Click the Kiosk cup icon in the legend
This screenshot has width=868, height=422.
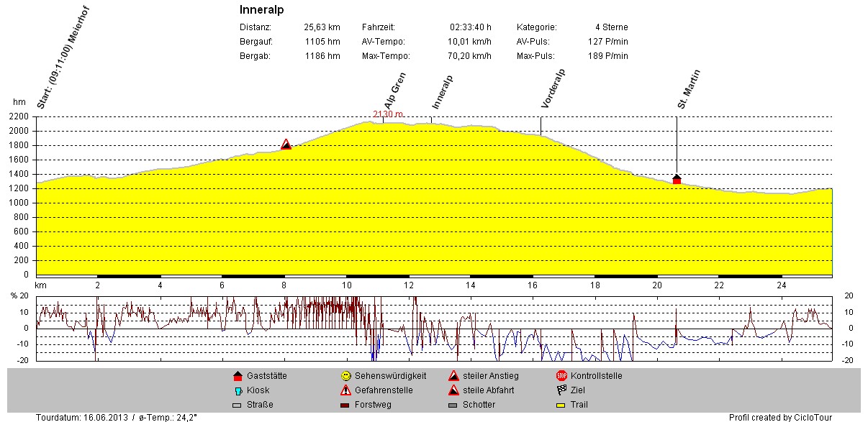(x=238, y=390)
